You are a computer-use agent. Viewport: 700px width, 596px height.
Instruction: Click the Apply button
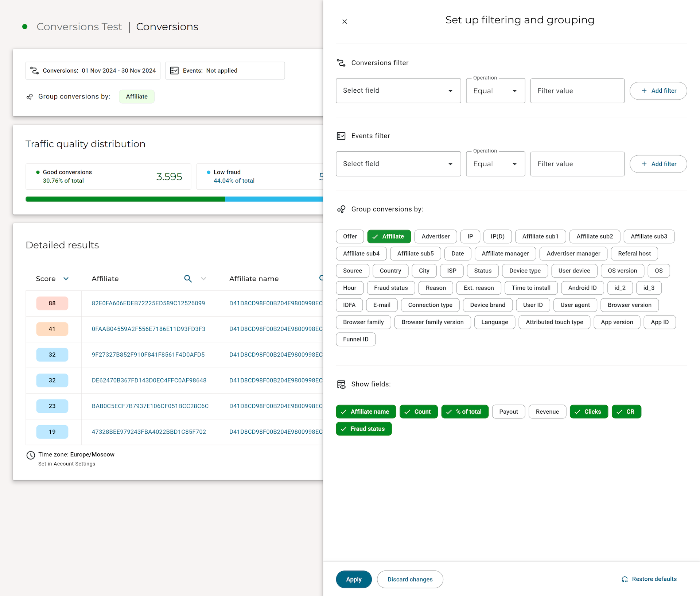coord(354,579)
